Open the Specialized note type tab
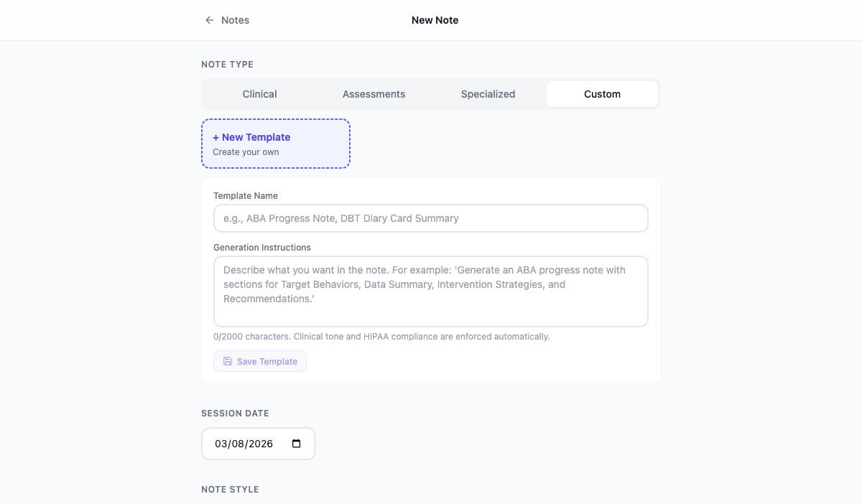This screenshot has width=862, height=504. [488, 93]
